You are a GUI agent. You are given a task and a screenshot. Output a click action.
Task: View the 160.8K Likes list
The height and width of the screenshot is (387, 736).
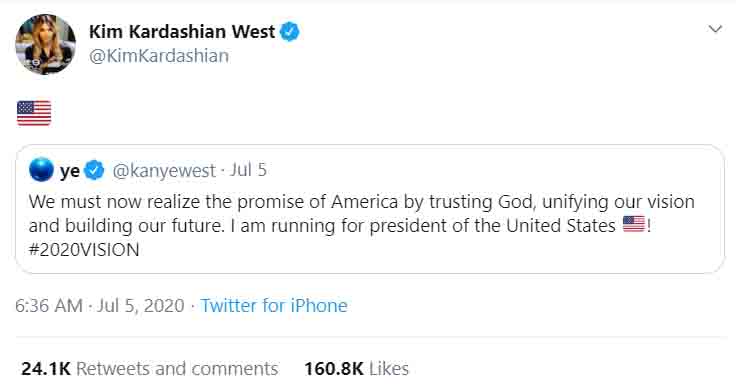(357, 369)
